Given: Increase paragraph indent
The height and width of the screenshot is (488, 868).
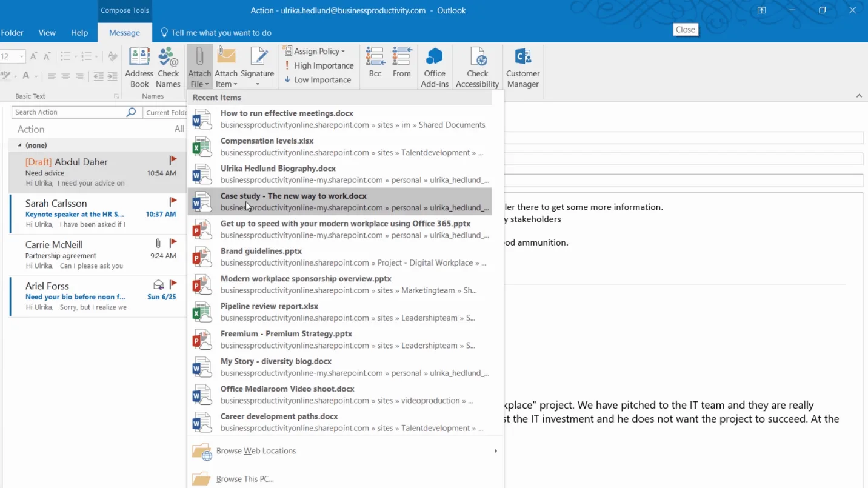Looking at the screenshot, I should pyautogui.click(x=112, y=76).
